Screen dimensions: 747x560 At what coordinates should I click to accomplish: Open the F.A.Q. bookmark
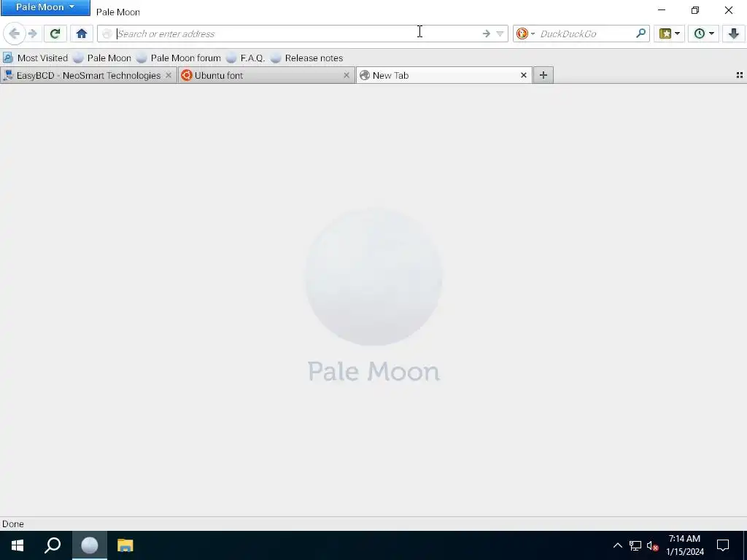pos(245,58)
